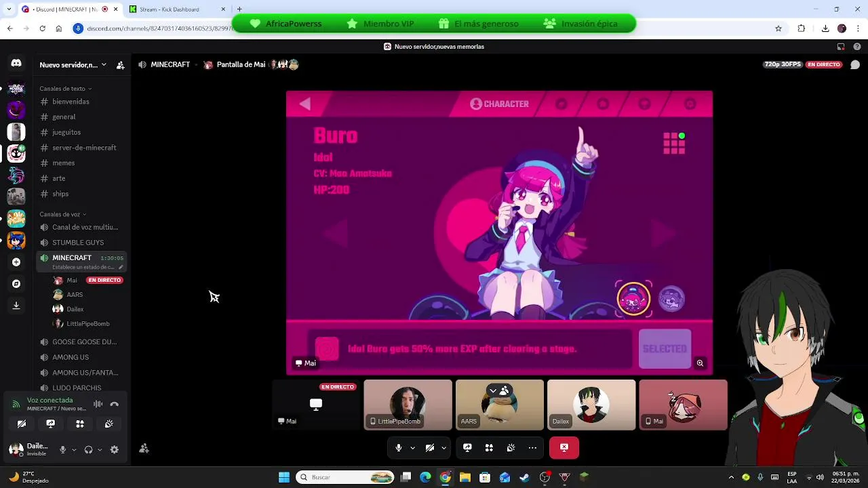Open a new browser tab
The image size is (868, 488).
pos(239,9)
